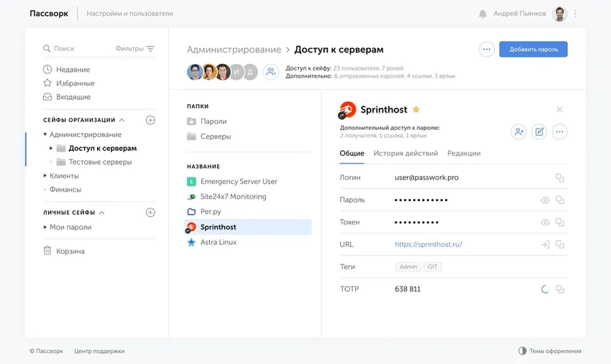This screenshot has height=364, width=611.
Task: Copy the Пароль value
Action: [x=560, y=200]
